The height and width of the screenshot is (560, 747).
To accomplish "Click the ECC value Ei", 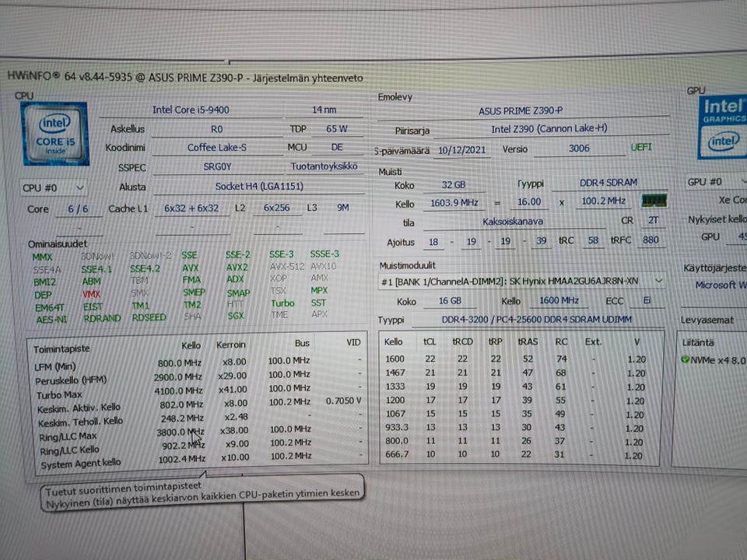I will coord(647,300).
